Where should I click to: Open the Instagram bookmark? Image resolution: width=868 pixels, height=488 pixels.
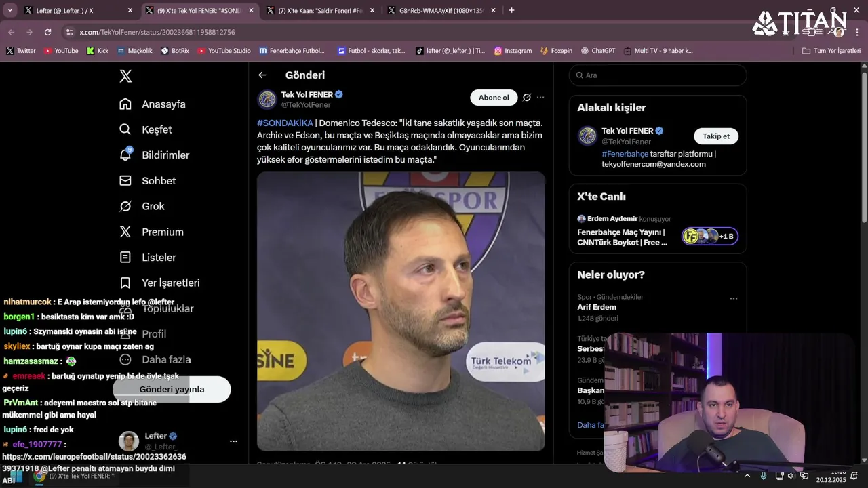coord(513,51)
